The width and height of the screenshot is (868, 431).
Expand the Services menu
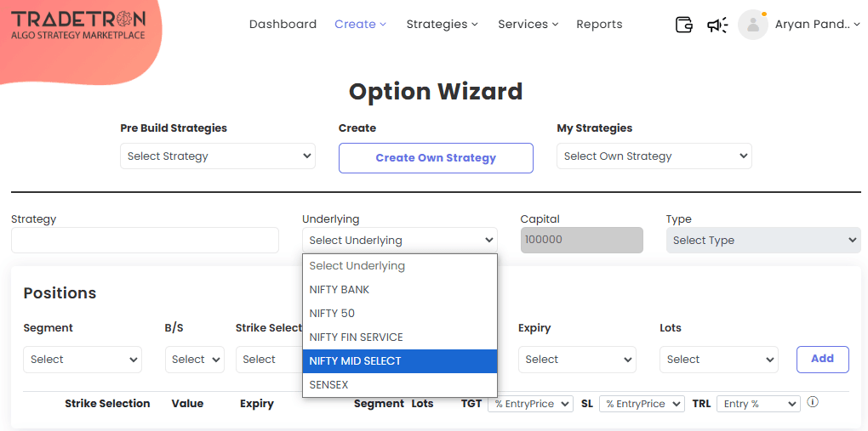coord(528,25)
